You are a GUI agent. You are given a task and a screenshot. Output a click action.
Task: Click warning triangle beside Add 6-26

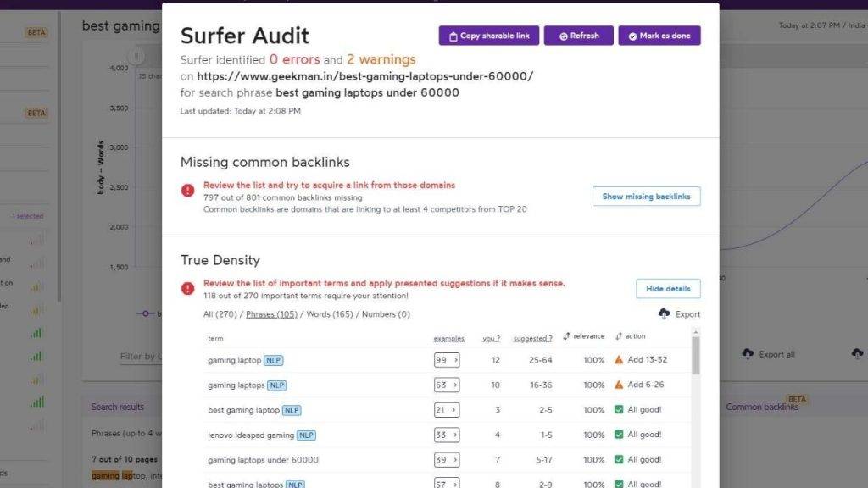619,385
